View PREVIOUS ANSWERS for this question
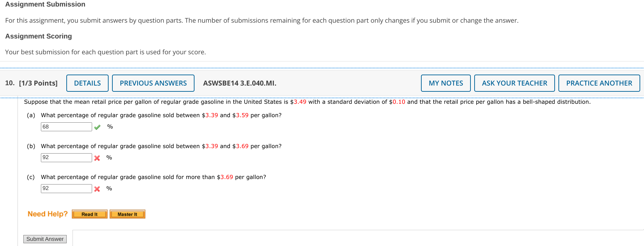Viewport: 644px width, 246px height. click(153, 83)
